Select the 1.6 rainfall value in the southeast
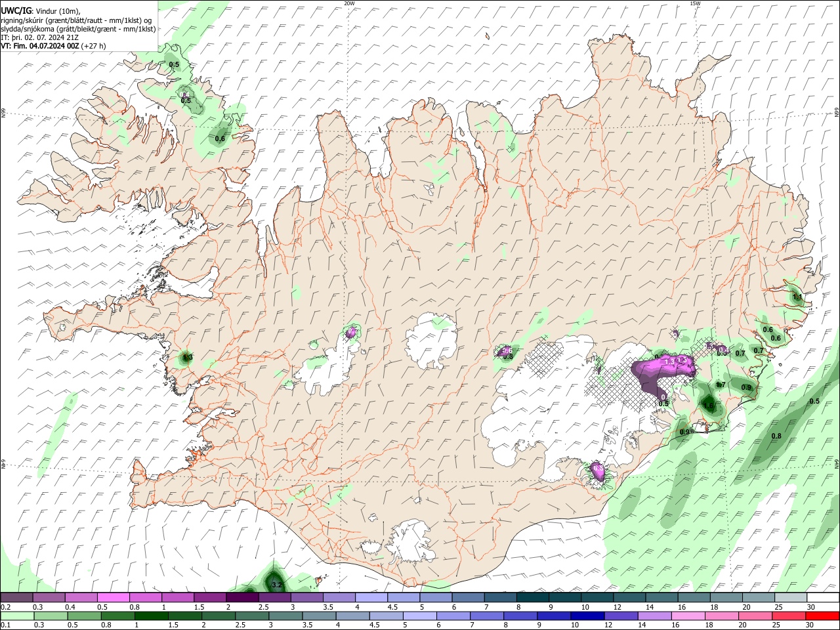This screenshot has height=630, width=840. (708, 406)
